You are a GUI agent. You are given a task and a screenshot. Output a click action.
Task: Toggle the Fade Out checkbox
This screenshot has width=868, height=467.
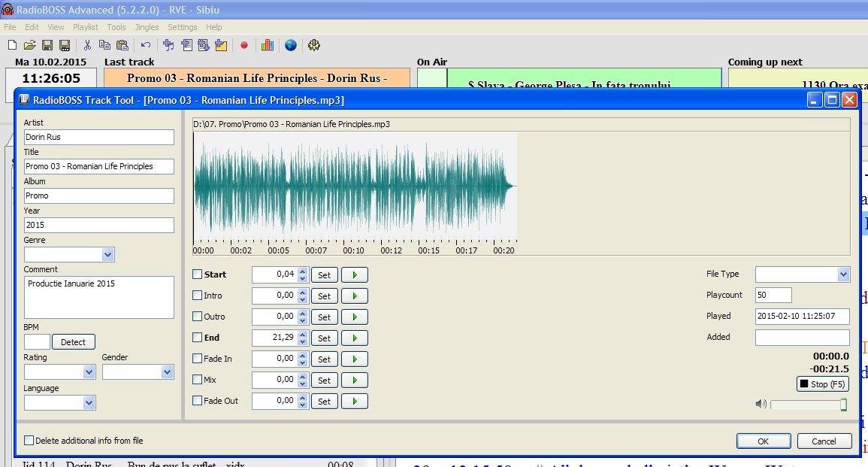tap(197, 401)
